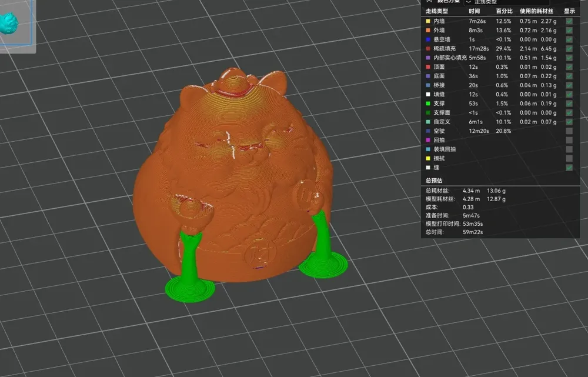This screenshot has height=377, width=588.
Task: Click the dark red 稀疏填充 swatch
Action: click(428, 48)
